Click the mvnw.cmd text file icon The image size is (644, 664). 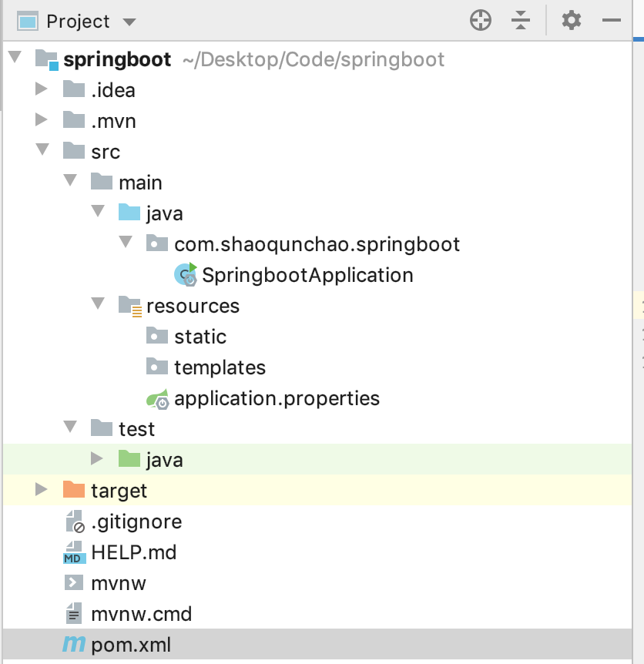point(74,614)
